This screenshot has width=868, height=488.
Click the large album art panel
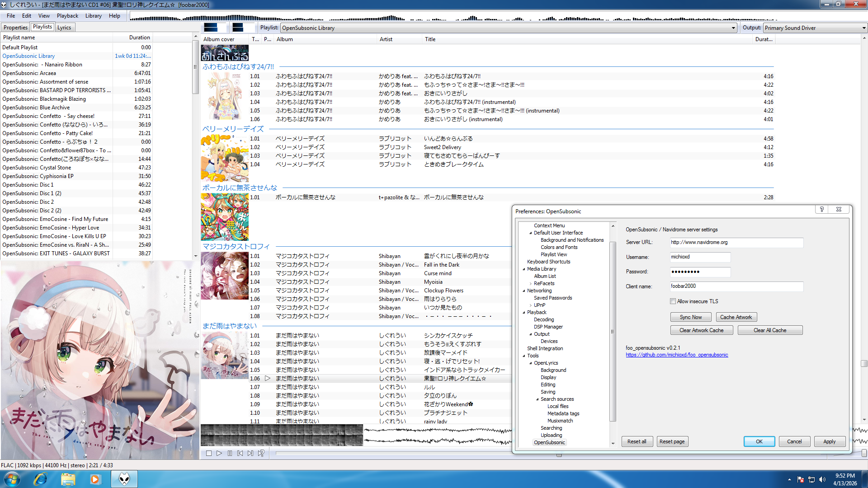tap(99, 360)
